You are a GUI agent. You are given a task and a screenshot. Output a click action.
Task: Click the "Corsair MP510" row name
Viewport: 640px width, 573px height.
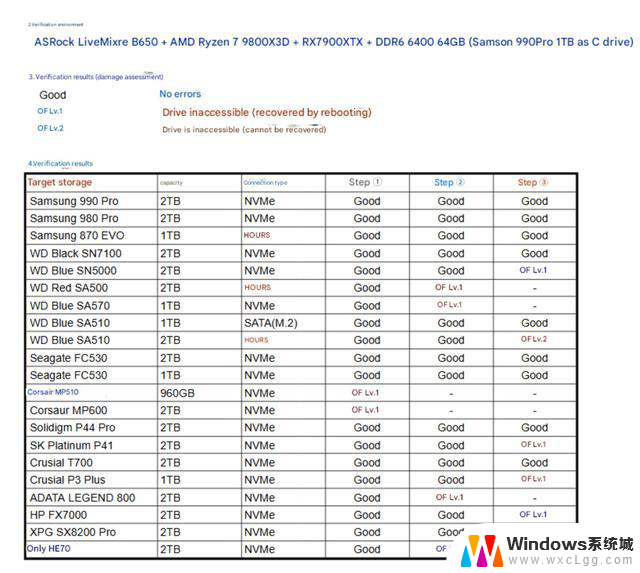(53, 392)
